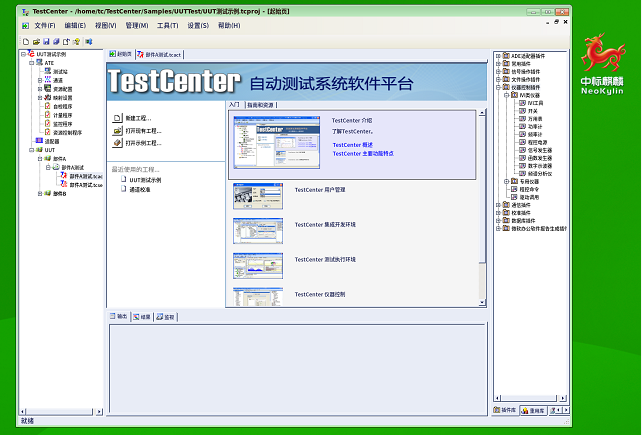
Task: Click the 新建工程 document icon
Action: 117,118
